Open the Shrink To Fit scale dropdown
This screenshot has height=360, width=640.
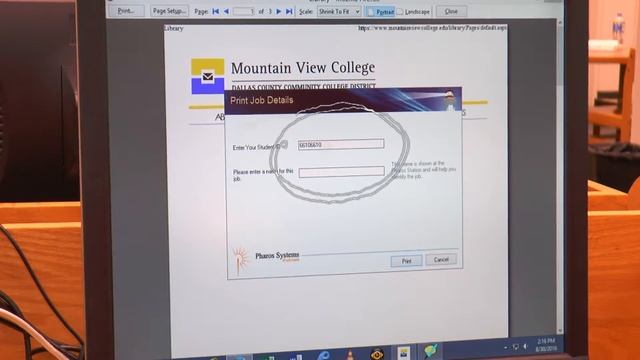(x=339, y=11)
